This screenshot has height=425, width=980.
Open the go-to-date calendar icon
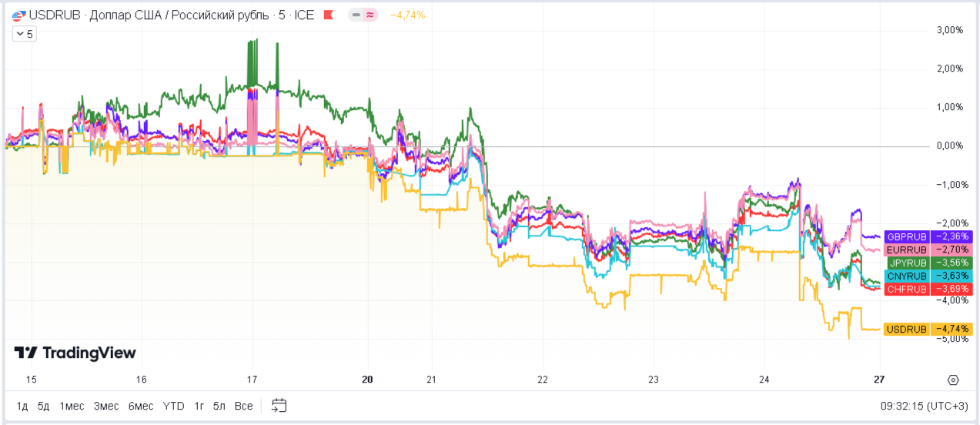coord(279,406)
